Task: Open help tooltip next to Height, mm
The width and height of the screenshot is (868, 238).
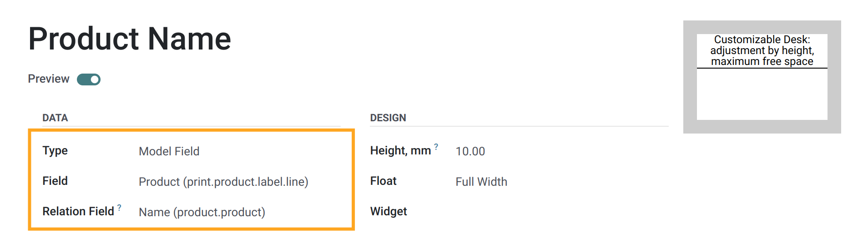Action: pyautogui.click(x=436, y=146)
